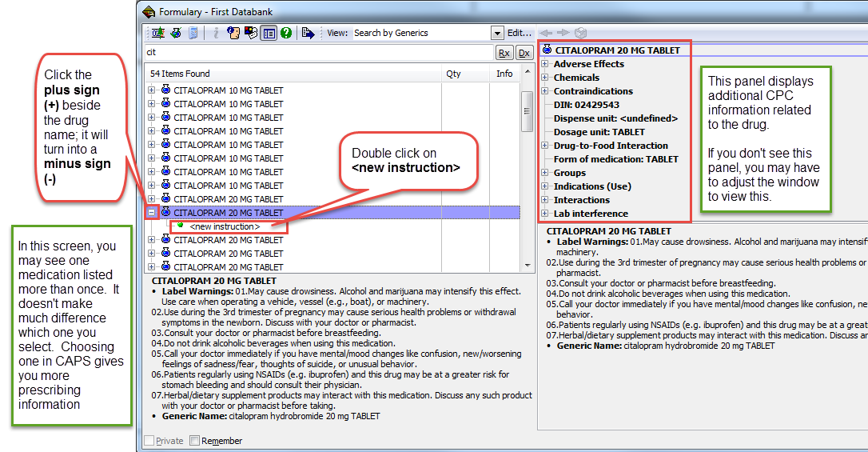Click the back arrow navigation icon

(546, 33)
